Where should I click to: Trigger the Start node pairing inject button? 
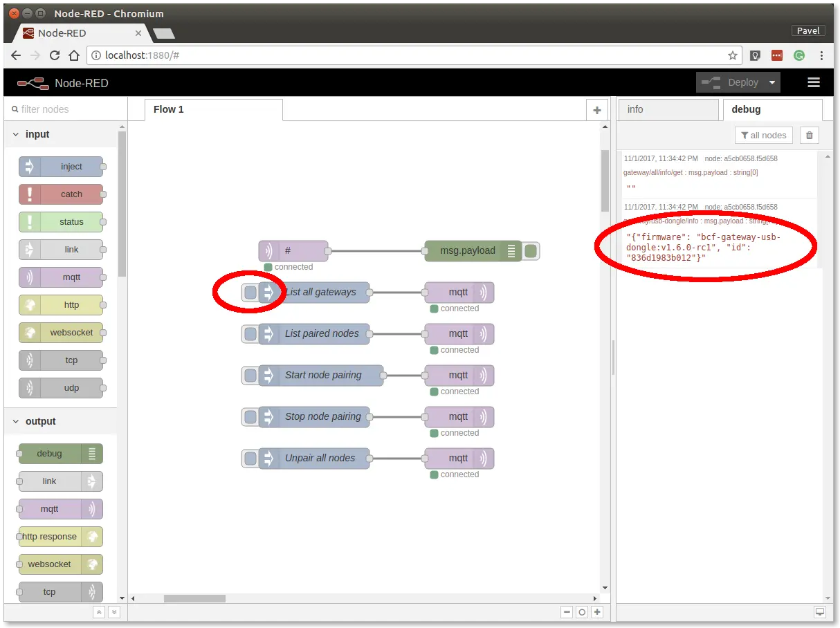click(250, 376)
